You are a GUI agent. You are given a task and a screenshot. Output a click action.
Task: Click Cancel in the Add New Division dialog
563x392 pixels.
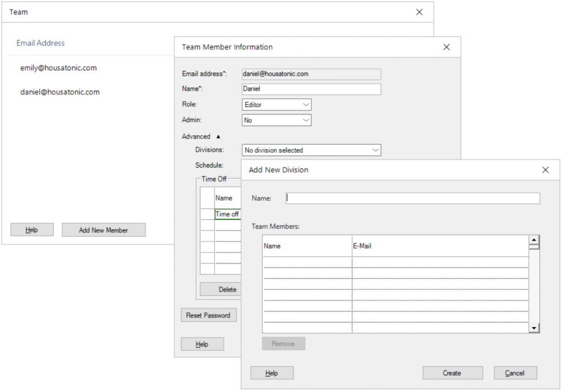[x=515, y=373]
